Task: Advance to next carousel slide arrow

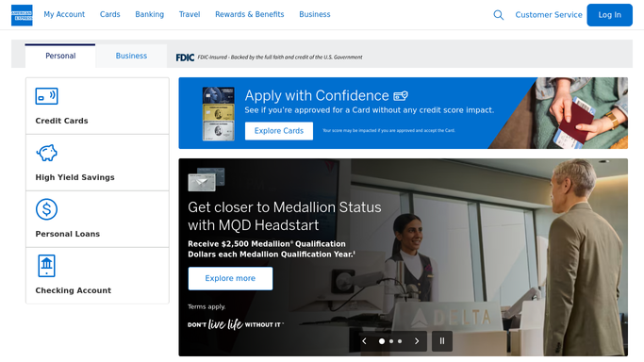Action: 417,341
